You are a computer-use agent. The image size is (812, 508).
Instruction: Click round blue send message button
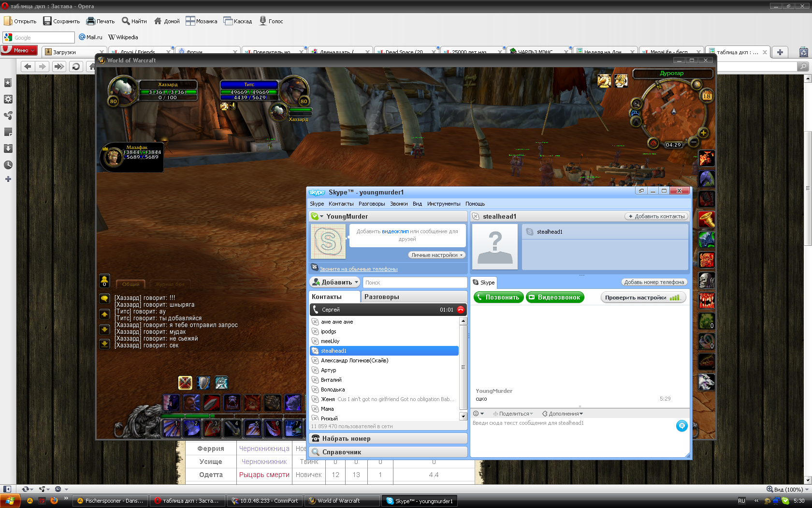pos(681,426)
